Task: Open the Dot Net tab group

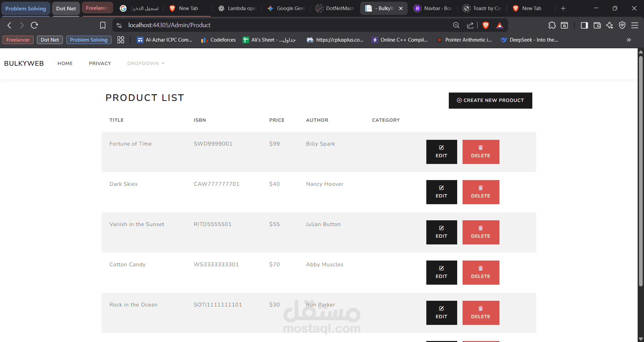Action: [66, 8]
